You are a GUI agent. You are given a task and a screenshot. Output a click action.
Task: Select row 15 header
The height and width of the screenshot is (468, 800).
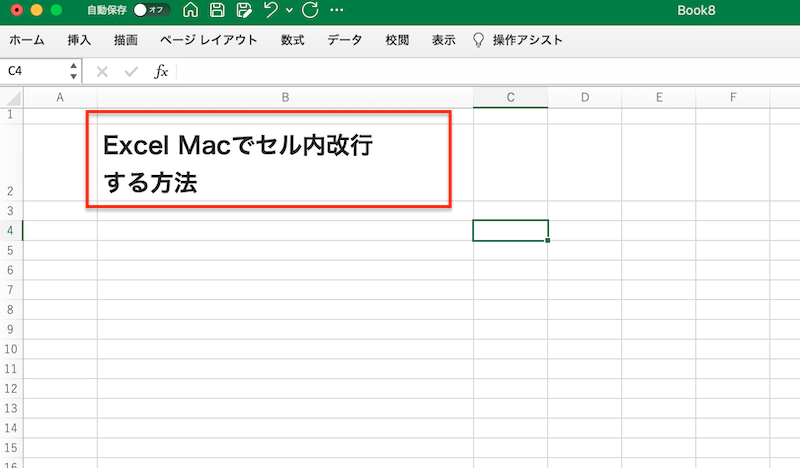click(11, 448)
